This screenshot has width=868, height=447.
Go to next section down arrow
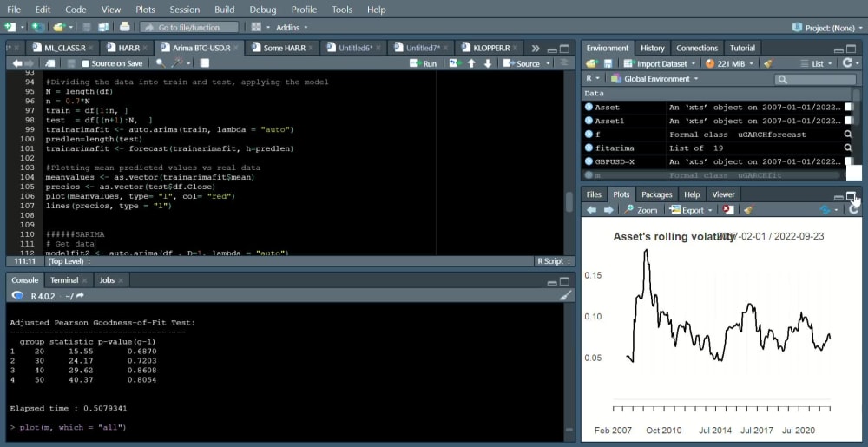point(488,63)
